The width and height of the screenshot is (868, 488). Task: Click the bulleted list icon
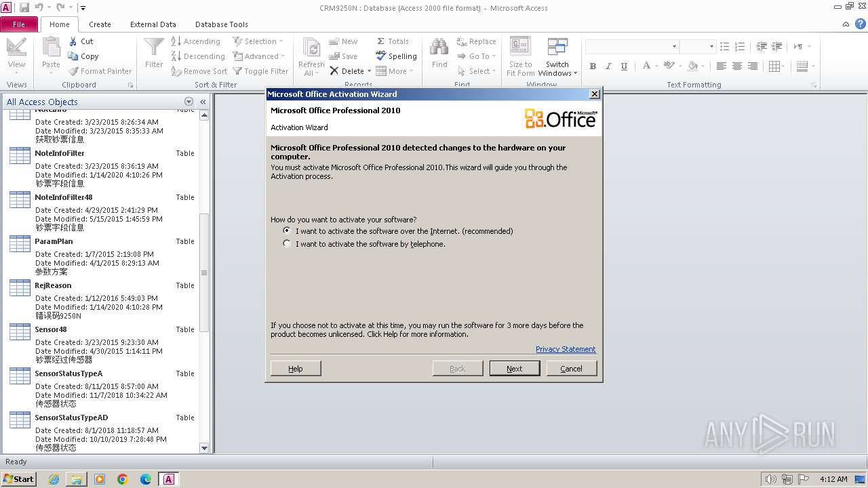(725, 46)
